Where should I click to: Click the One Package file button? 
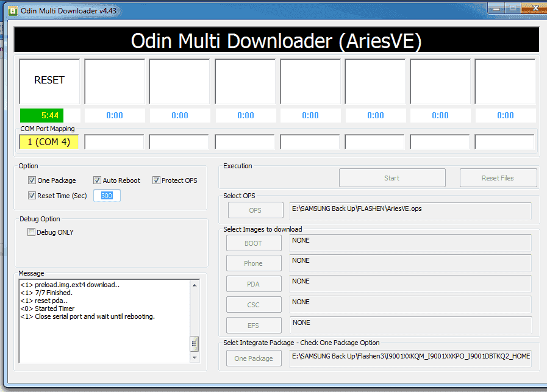click(254, 358)
